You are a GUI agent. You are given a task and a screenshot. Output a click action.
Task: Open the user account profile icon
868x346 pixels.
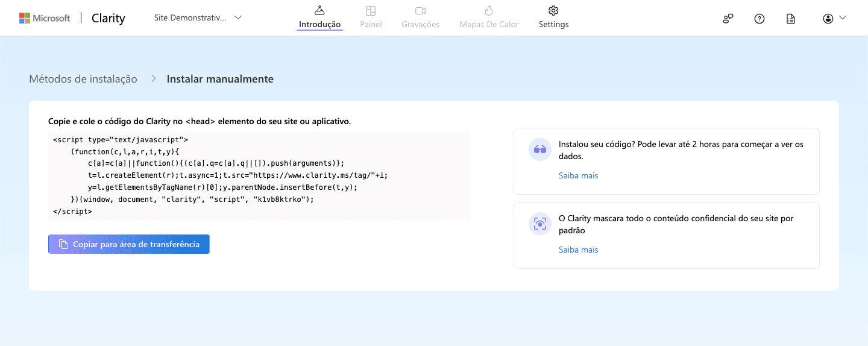point(828,18)
